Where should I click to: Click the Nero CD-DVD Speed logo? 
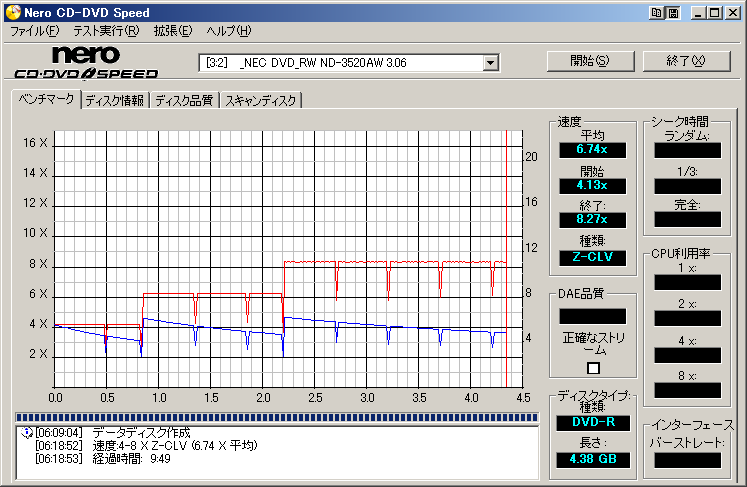coord(87,62)
